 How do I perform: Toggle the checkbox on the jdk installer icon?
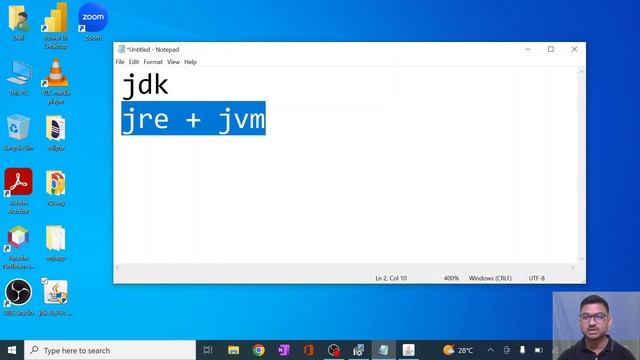pos(44,281)
